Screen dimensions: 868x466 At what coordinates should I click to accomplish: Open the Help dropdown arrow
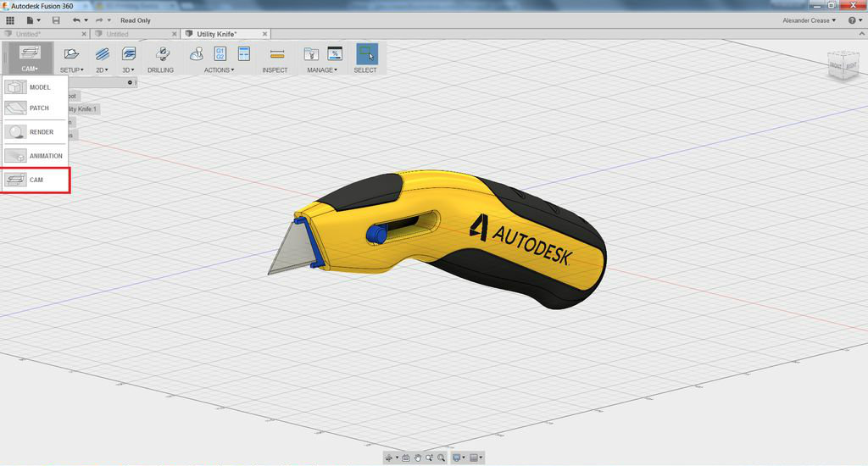click(x=860, y=20)
